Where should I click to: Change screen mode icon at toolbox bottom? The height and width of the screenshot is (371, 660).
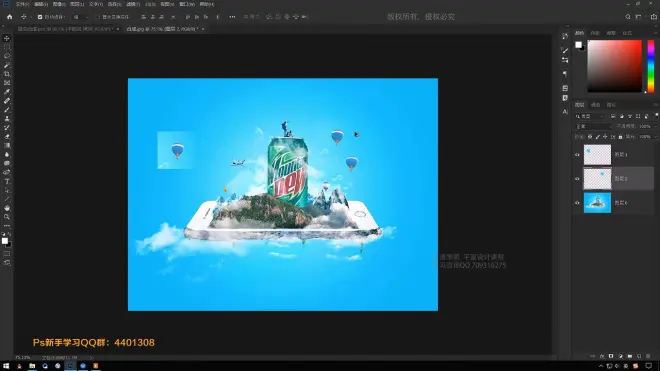pos(7,263)
